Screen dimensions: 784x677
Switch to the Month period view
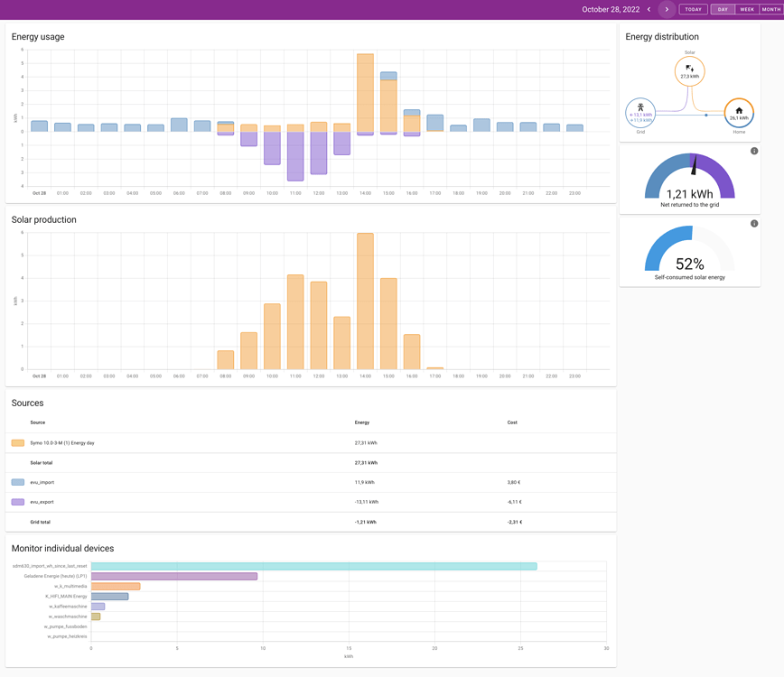[771, 10]
